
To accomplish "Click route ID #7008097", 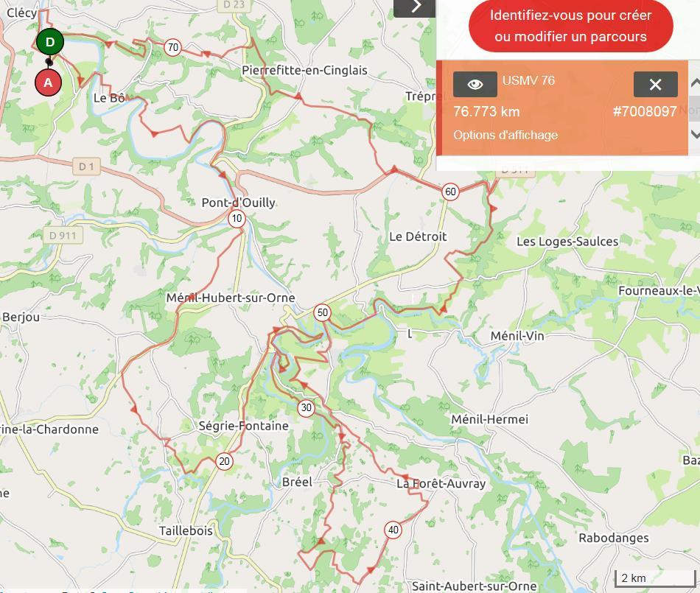I will 645,111.
